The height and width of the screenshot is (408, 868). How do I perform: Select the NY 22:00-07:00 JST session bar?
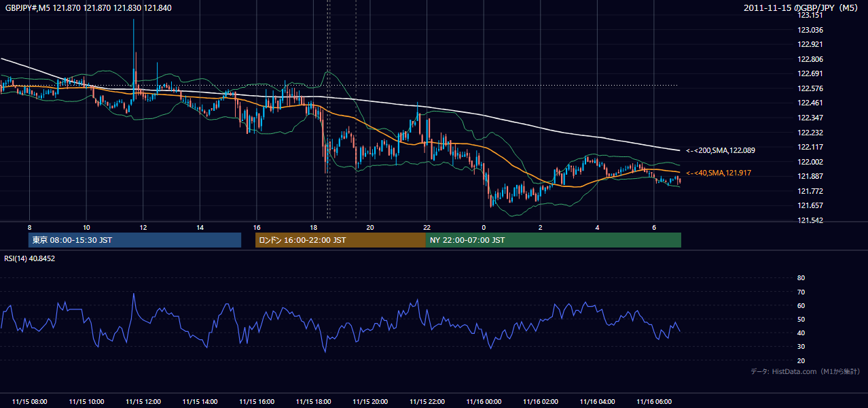(x=554, y=240)
